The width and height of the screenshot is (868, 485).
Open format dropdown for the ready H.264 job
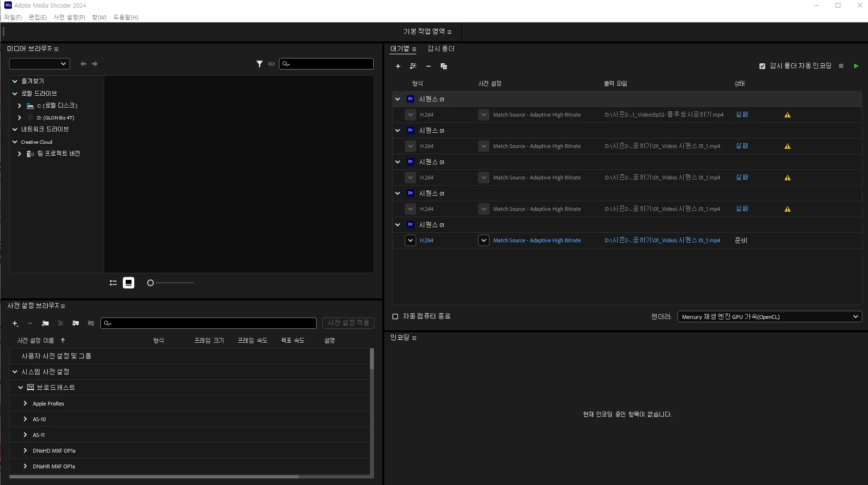click(x=410, y=240)
